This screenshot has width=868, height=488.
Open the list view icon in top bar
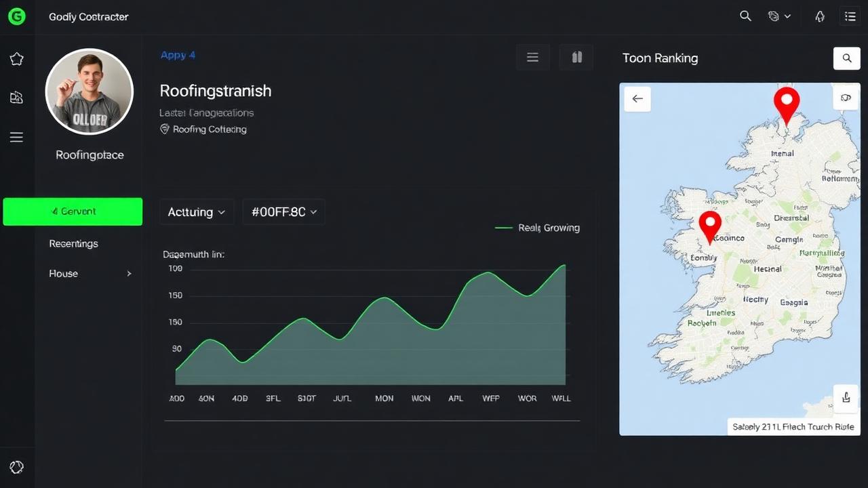(x=850, y=16)
